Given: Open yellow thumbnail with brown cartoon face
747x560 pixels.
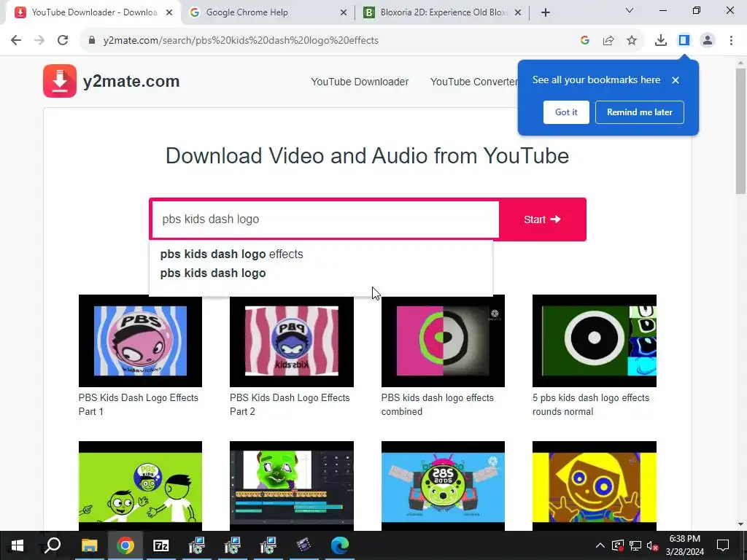Looking at the screenshot, I should pos(595,486).
